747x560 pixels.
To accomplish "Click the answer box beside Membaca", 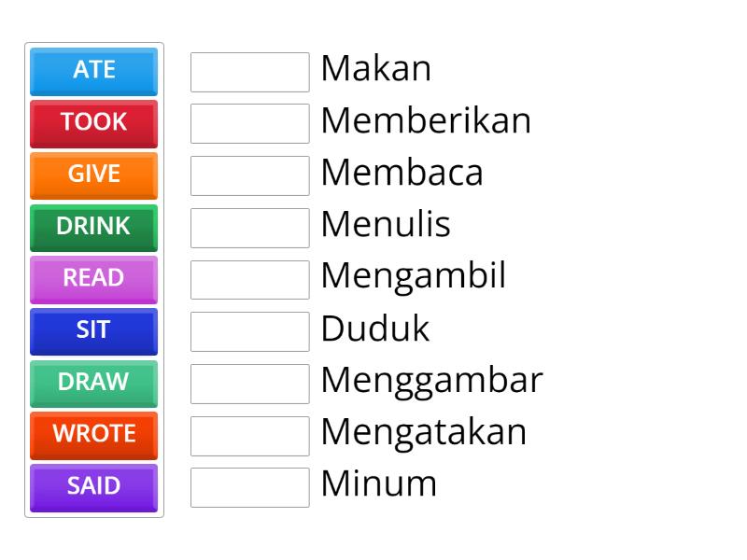I will 249,175.
